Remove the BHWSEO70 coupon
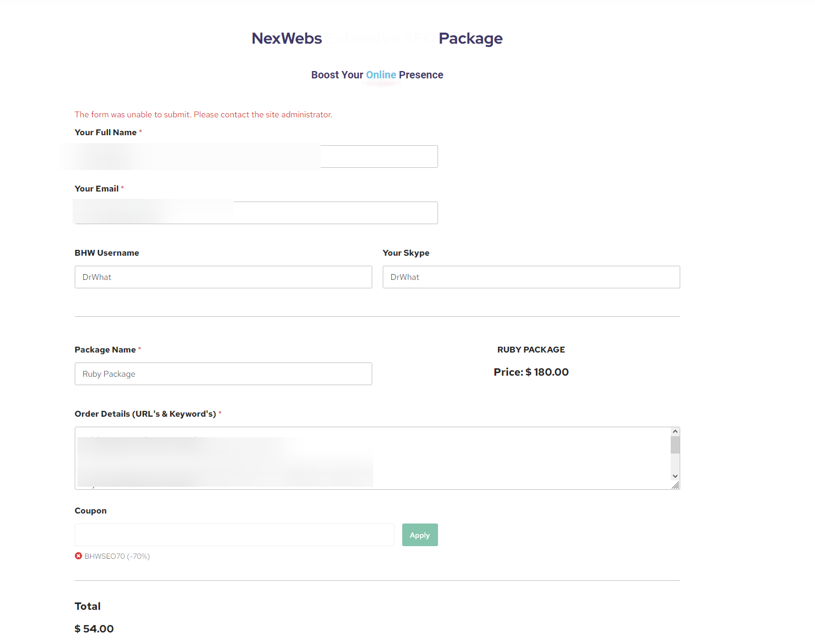 coord(78,556)
